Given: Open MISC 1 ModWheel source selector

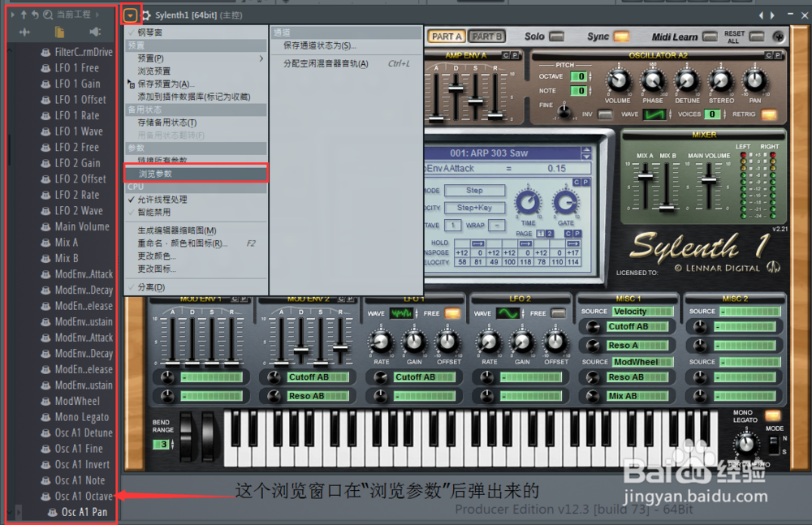Looking at the screenshot, I should pos(642,362).
